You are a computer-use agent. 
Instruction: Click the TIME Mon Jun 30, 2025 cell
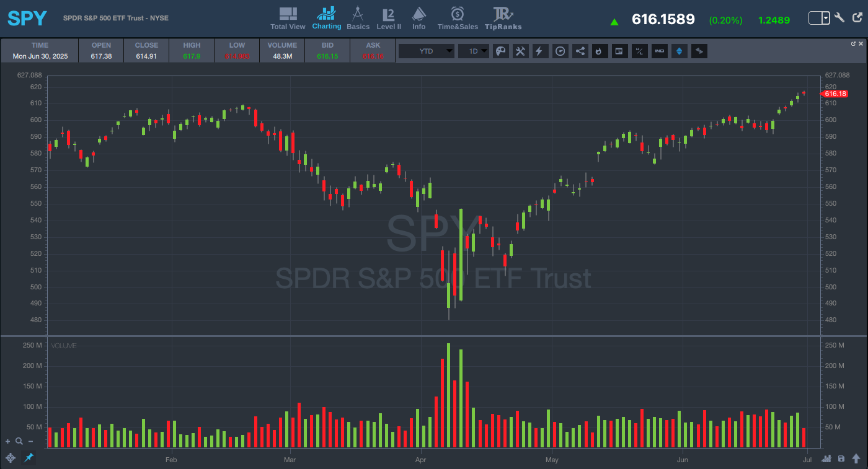coord(40,51)
